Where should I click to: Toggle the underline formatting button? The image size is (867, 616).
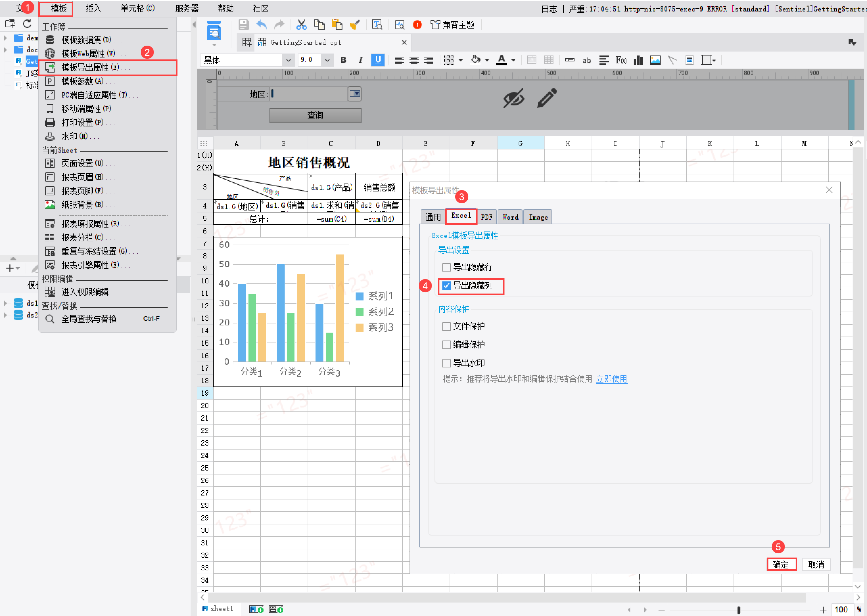pyautogui.click(x=378, y=60)
